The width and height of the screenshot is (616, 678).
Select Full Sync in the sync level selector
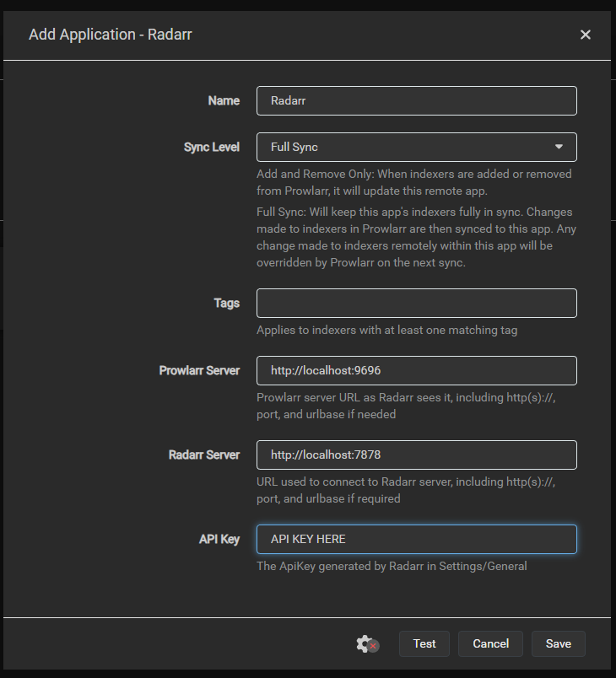coord(416,147)
